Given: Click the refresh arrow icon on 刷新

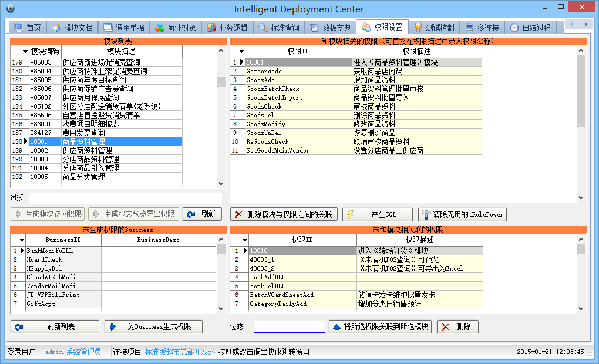Looking at the screenshot, I should coord(191,214).
